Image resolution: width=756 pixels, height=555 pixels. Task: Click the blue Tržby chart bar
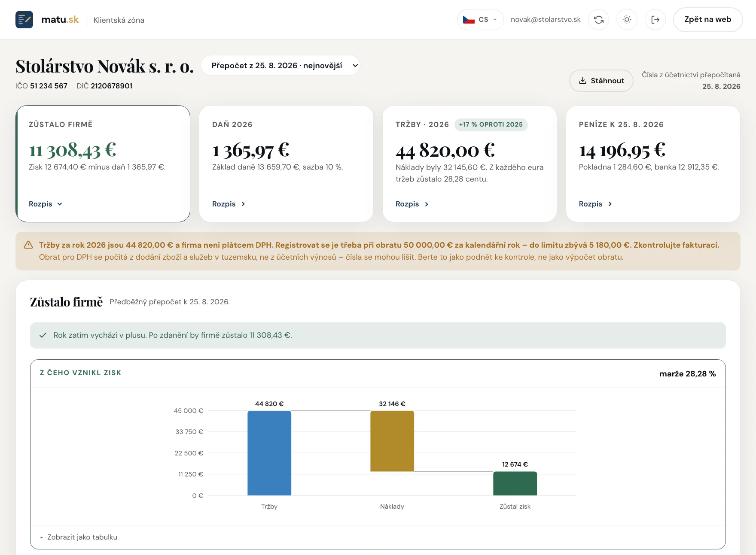(269, 453)
